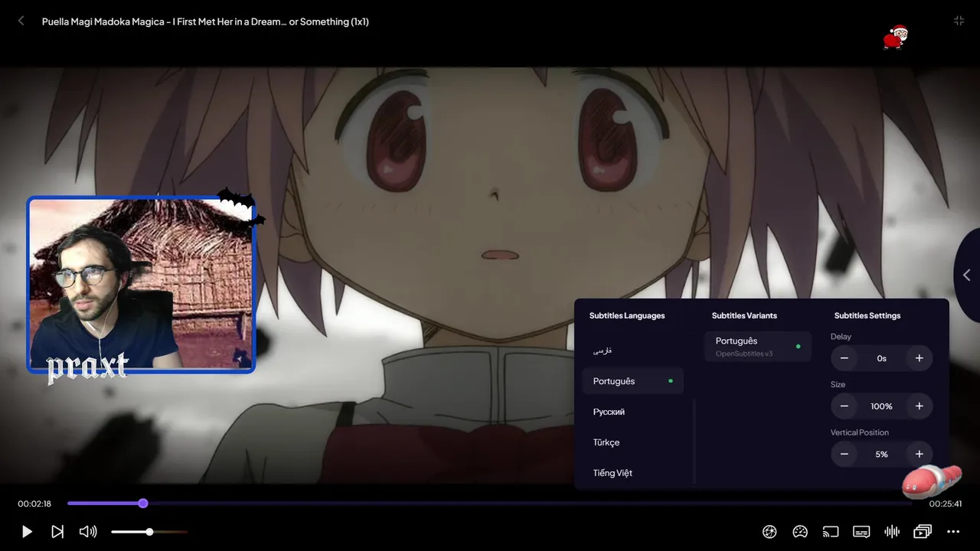Click the Subtitles Languages heading

627,315
